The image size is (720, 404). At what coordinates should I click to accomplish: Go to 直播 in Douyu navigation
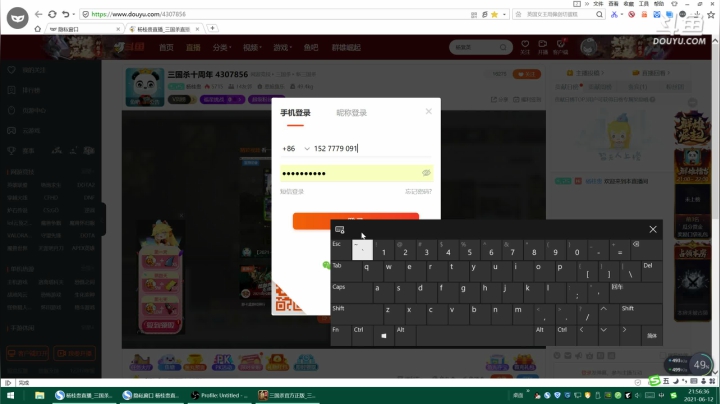coord(193,47)
